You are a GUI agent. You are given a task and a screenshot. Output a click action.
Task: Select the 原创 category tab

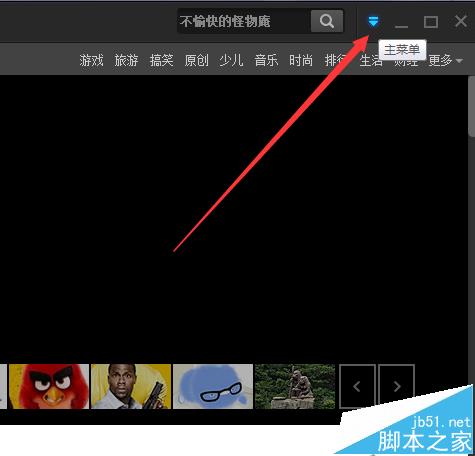tap(196, 61)
